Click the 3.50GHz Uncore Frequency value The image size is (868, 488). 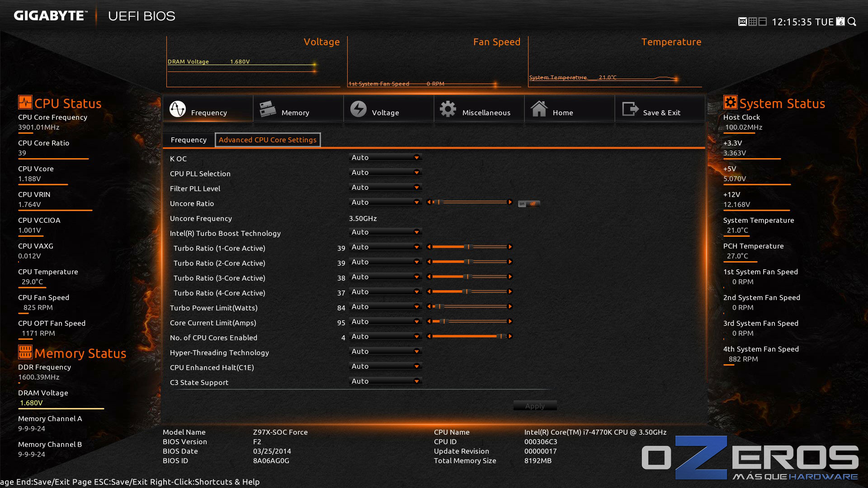[x=363, y=218]
